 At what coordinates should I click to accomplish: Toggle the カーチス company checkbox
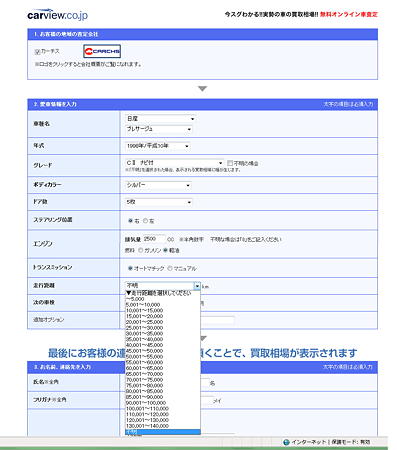click(37, 52)
